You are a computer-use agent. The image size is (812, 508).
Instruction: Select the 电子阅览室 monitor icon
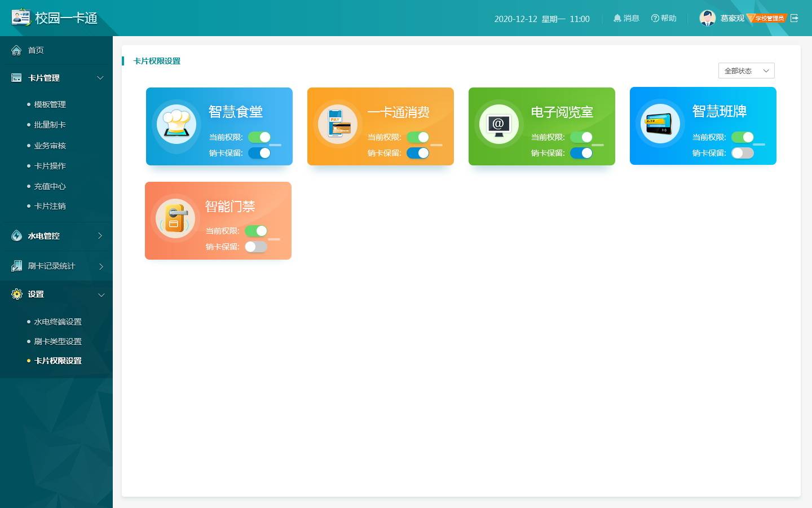pos(499,124)
